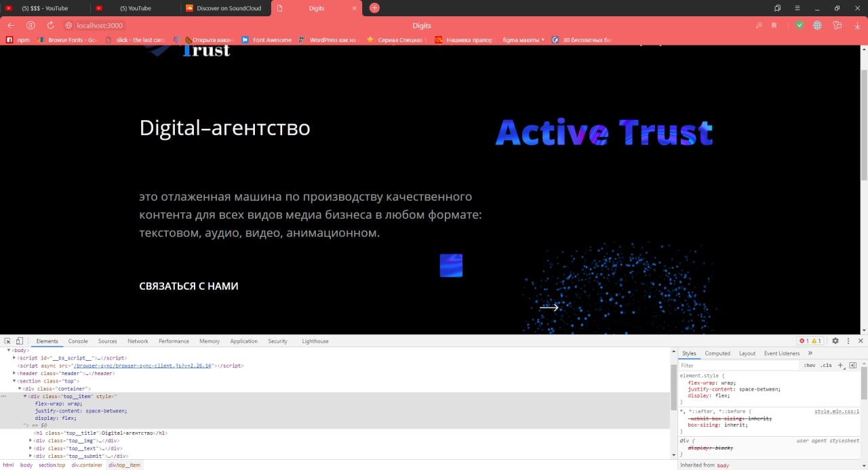Expand the top__img div
The image size is (868, 470).
pos(31,441)
